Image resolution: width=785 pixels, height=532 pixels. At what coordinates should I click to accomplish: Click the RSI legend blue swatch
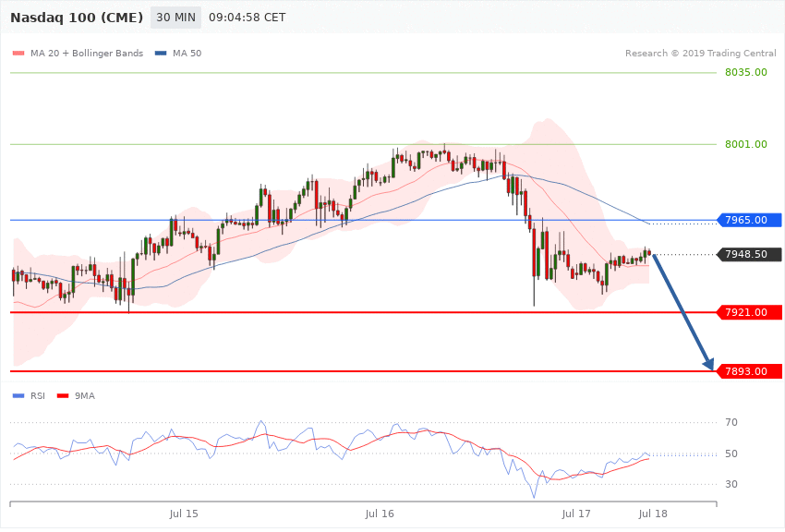(18, 396)
